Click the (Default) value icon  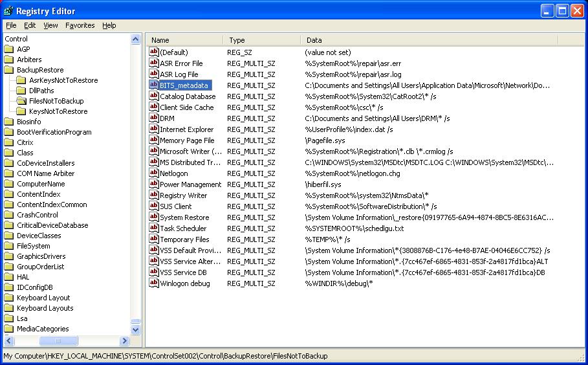point(154,52)
